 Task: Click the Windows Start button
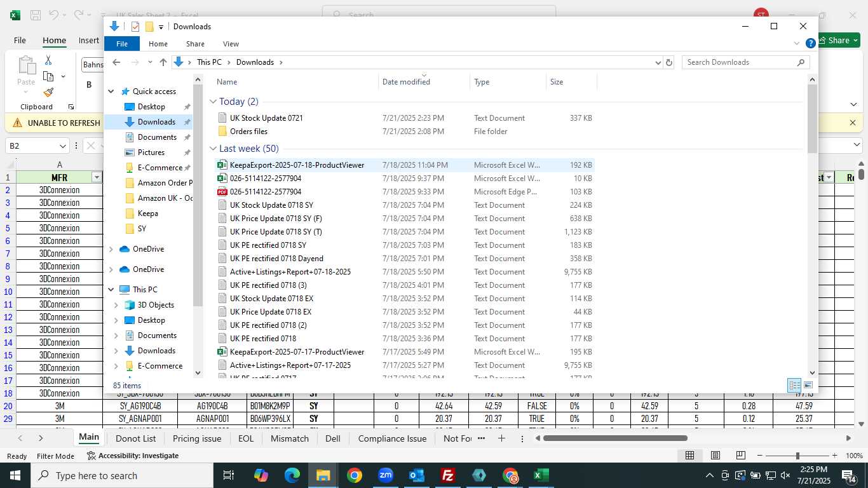click(x=15, y=475)
